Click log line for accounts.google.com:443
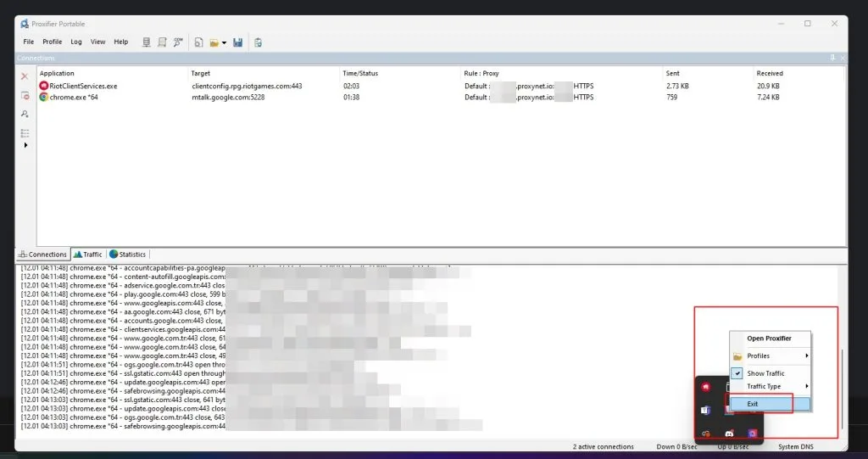The width and height of the screenshot is (868, 459). click(122, 321)
